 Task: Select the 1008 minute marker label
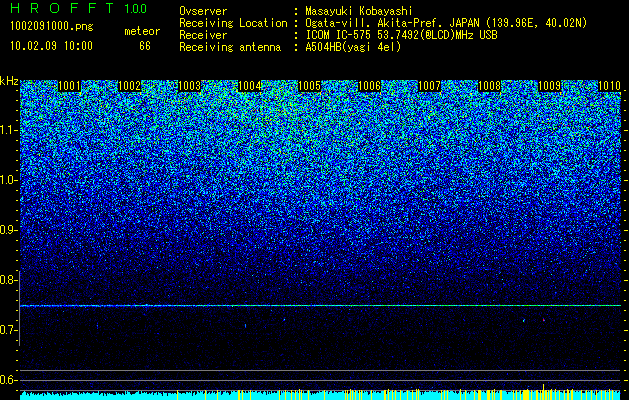[489, 86]
